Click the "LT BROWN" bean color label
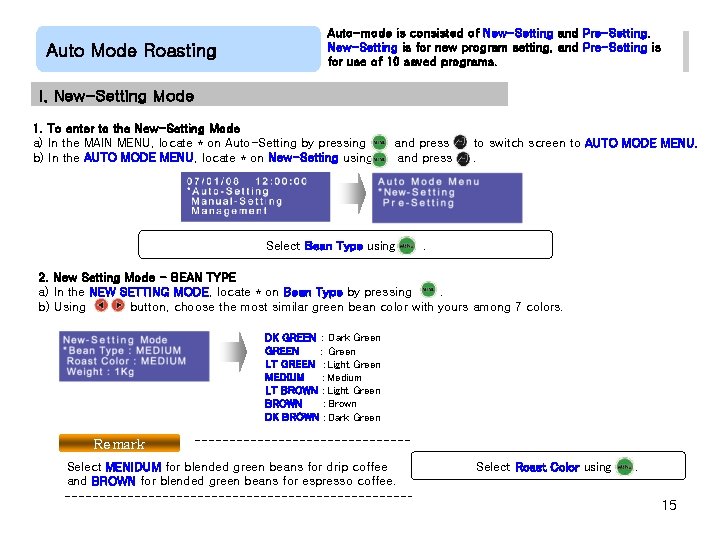 pyautogui.click(x=292, y=390)
